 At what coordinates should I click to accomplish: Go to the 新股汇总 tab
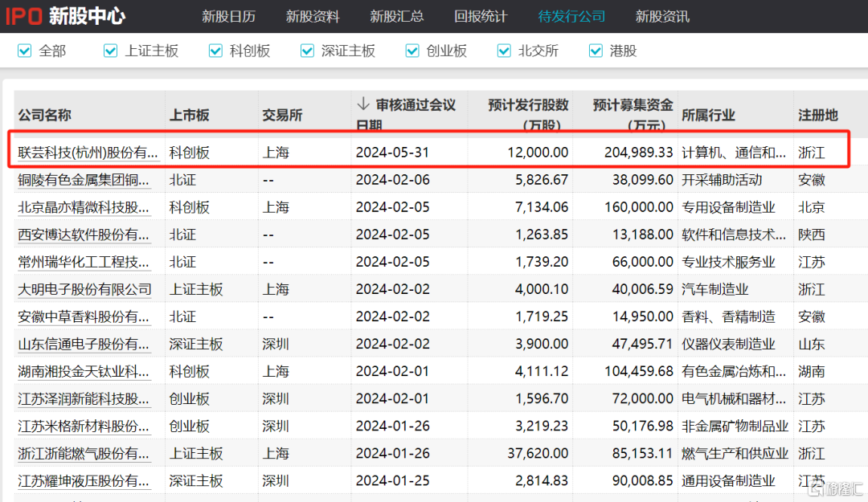(397, 17)
